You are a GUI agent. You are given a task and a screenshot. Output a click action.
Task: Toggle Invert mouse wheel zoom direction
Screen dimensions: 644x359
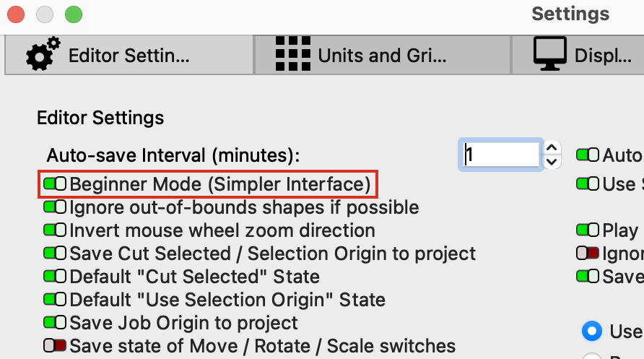click(55, 230)
